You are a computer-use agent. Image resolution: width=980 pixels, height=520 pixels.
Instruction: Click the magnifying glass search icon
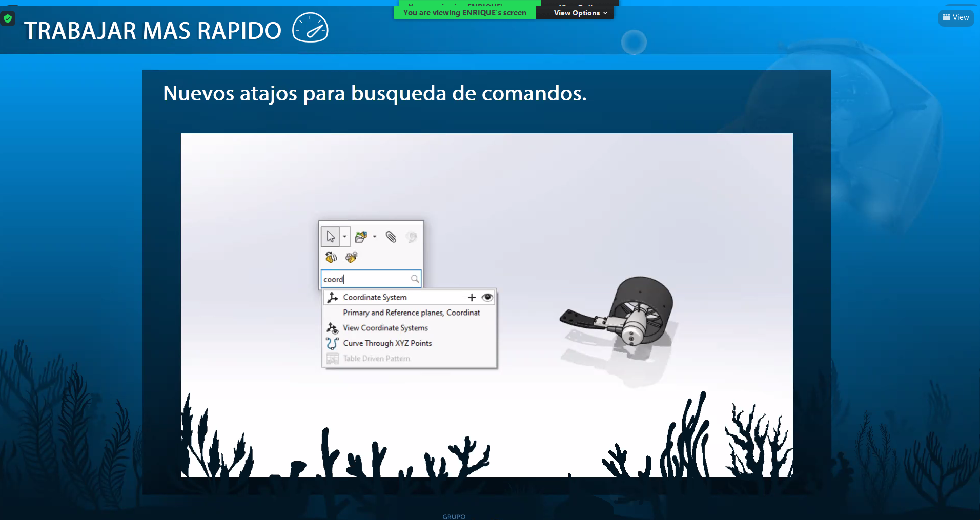coord(415,279)
